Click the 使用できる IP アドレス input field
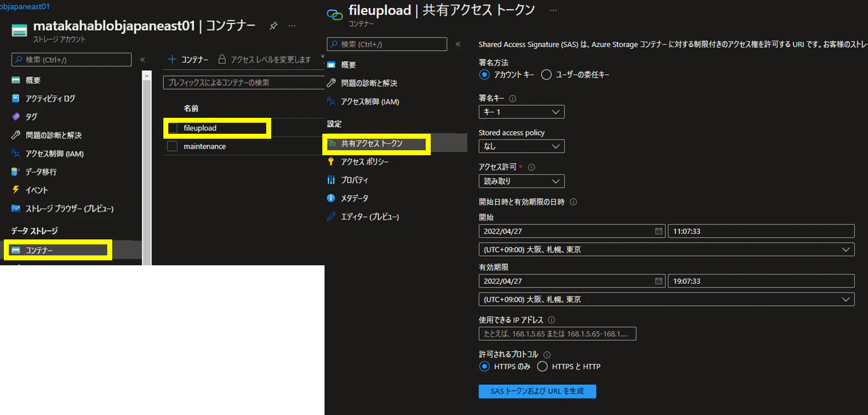The width and height of the screenshot is (868, 415). coord(557,334)
